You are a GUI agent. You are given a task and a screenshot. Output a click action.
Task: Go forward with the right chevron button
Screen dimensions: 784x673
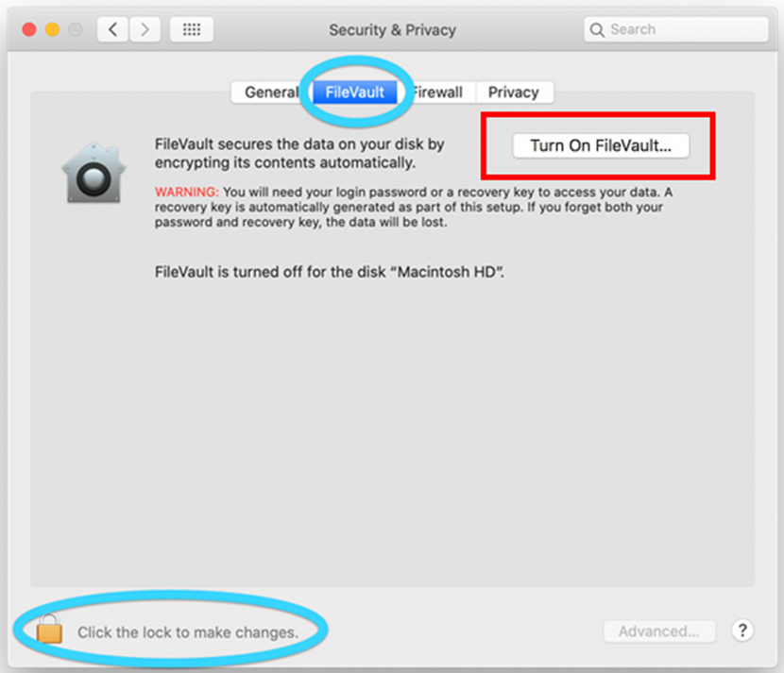(x=145, y=29)
